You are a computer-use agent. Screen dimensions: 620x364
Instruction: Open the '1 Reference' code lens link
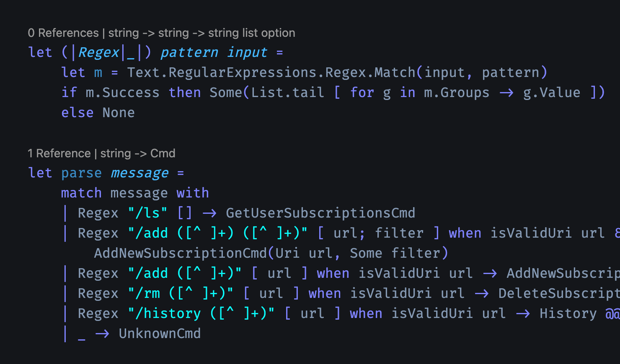59,154
